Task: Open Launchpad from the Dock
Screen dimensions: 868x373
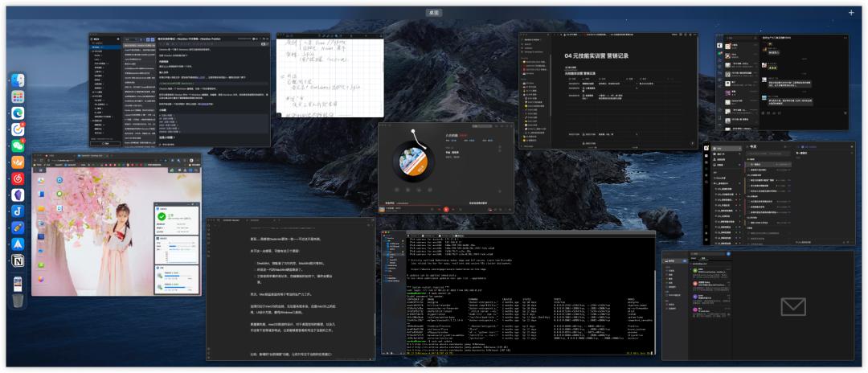Action: tap(18, 96)
